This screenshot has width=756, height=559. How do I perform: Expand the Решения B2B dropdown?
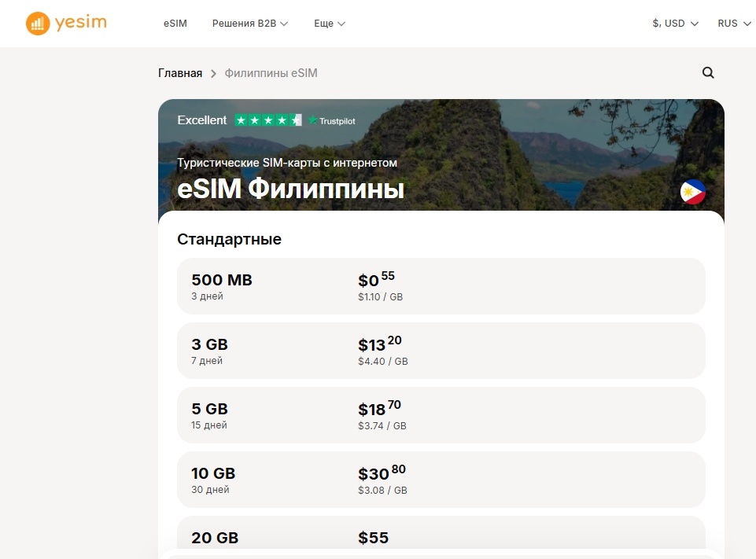pyautogui.click(x=249, y=24)
